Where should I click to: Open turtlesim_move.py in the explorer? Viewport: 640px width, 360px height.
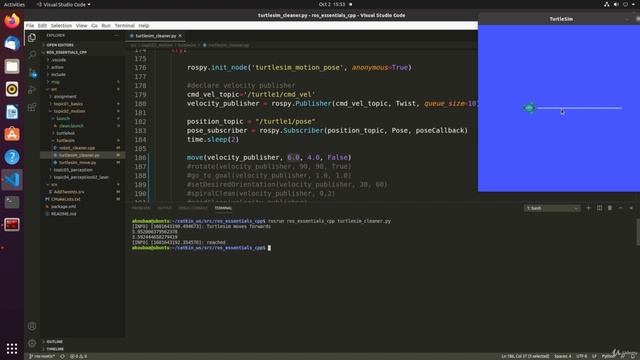78,162
